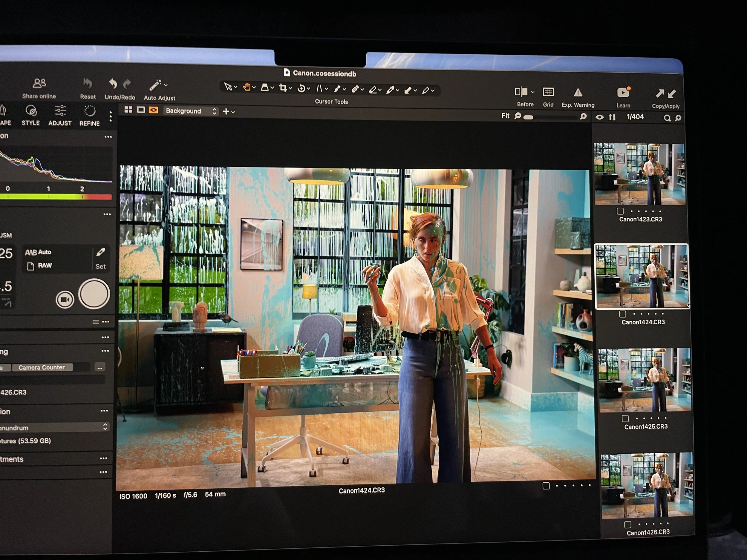747x560 pixels.
Task: Switch to the REFINE tool tab
Action: (x=90, y=116)
